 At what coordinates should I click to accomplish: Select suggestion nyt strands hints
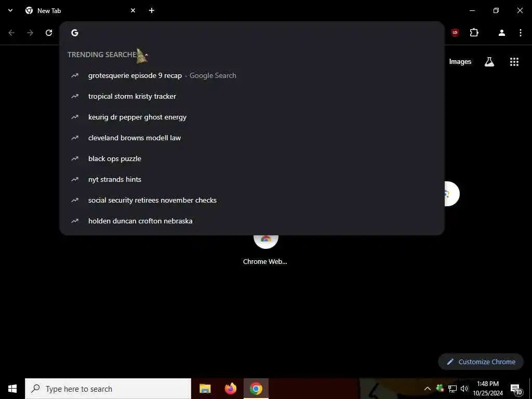point(252,179)
